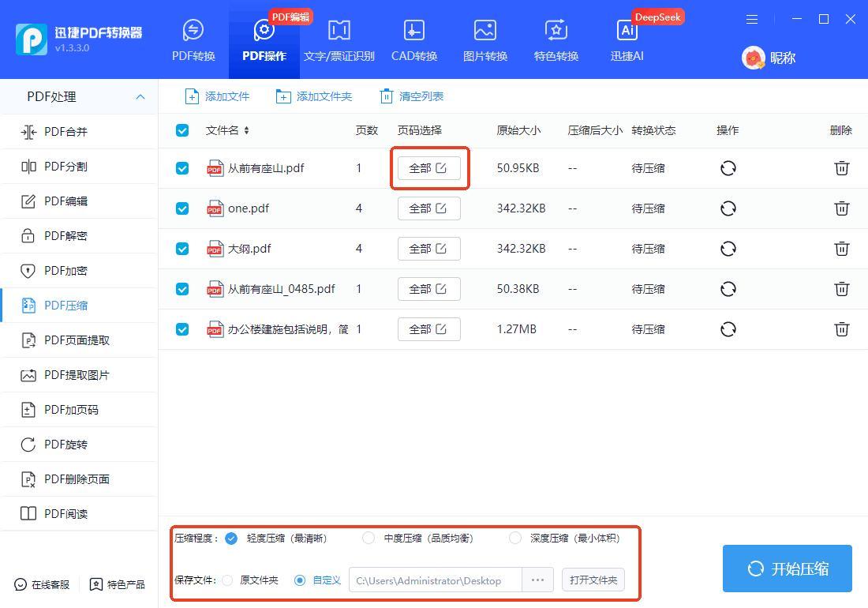Click the 开始压缩 button
This screenshot has width=868, height=608.
point(787,569)
